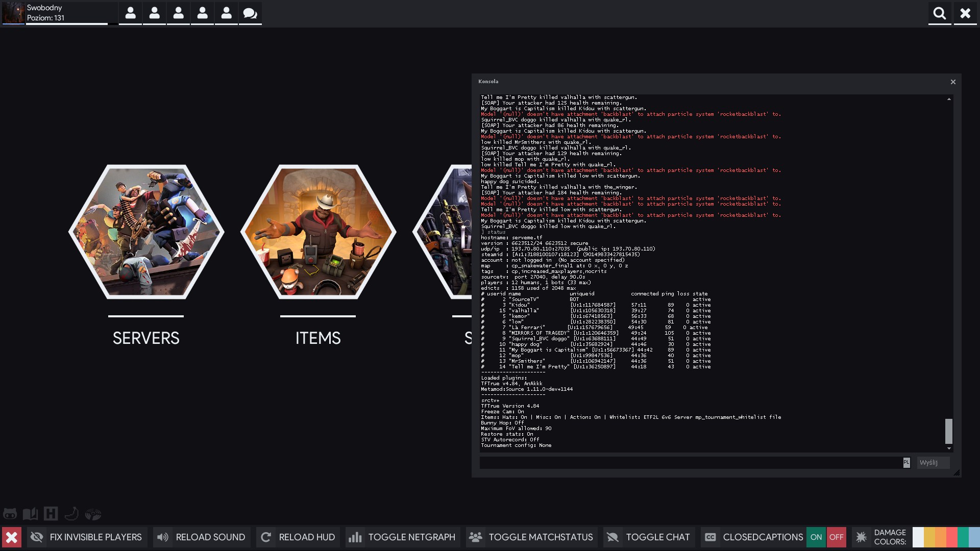Click the H huds icon
This screenshot has width=980, height=551.
tap(51, 514)
